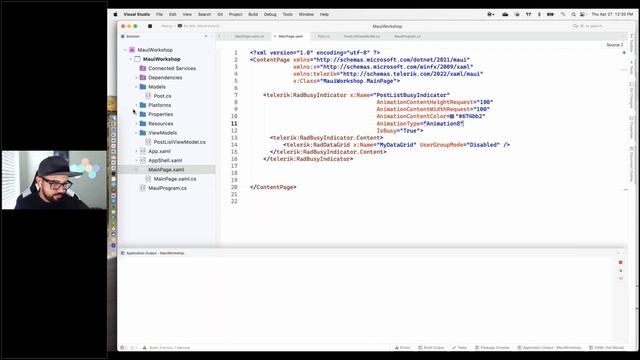Select the Debug configuration selector
Image resolution: width=640 pixels, height=360 pixels.
(167, 26)
